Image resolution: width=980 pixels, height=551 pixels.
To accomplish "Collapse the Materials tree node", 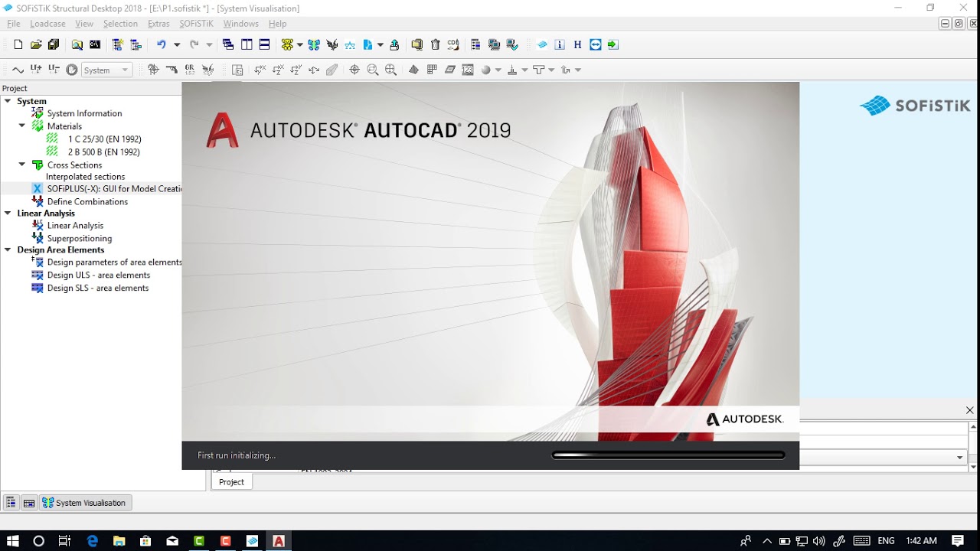I will tap(22, 126).
